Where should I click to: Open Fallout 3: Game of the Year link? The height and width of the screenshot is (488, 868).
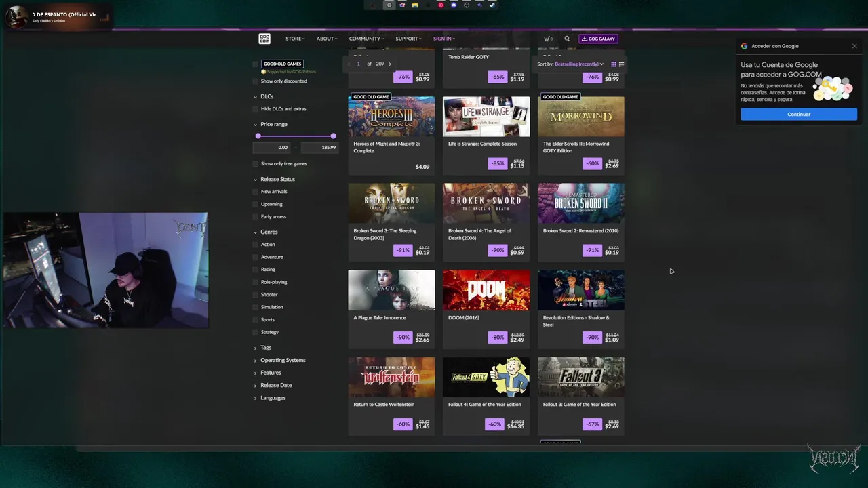pyautogui.click(x=579, y=405)
